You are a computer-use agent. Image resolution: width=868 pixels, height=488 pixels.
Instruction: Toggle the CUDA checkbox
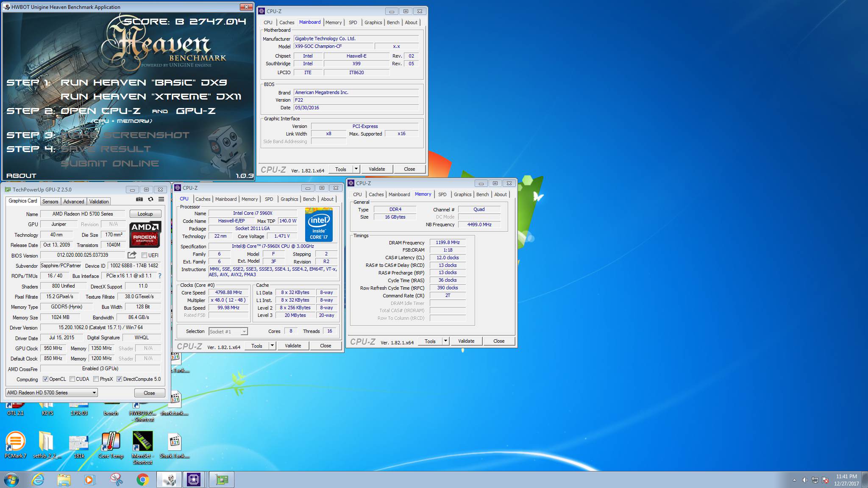(72, 379)
